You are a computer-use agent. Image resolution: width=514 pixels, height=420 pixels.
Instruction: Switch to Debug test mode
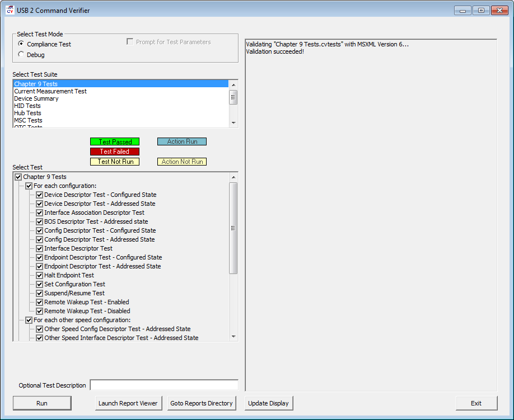(x=21, y=54)
